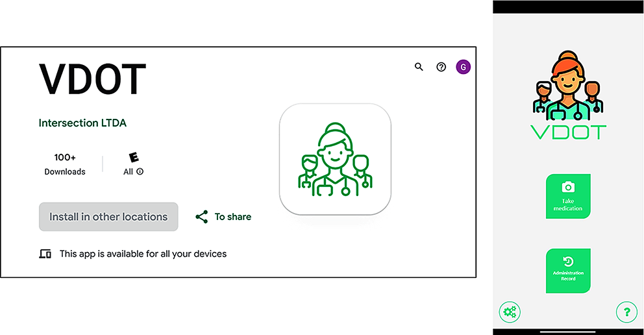
Task: Tap the green help button in mobile app
Action: point(626,312)
